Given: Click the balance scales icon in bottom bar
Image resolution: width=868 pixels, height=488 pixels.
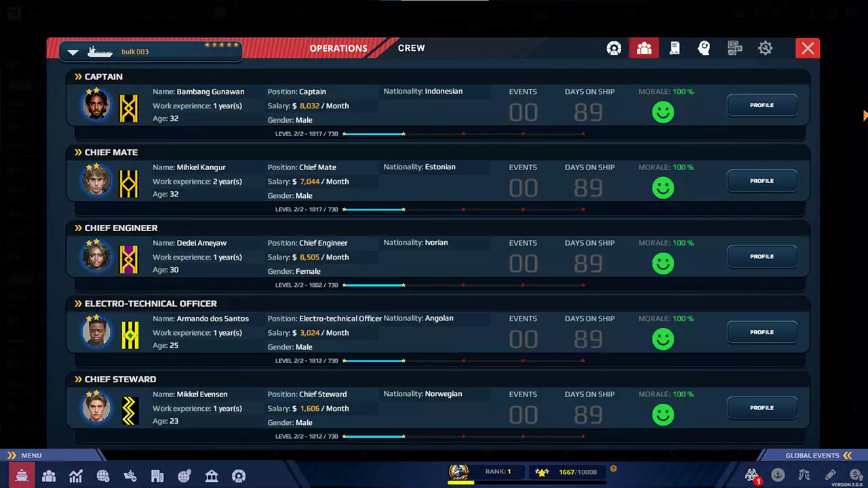Looking at the screenshot, I should pyautogui.click(x=804, y=475).
